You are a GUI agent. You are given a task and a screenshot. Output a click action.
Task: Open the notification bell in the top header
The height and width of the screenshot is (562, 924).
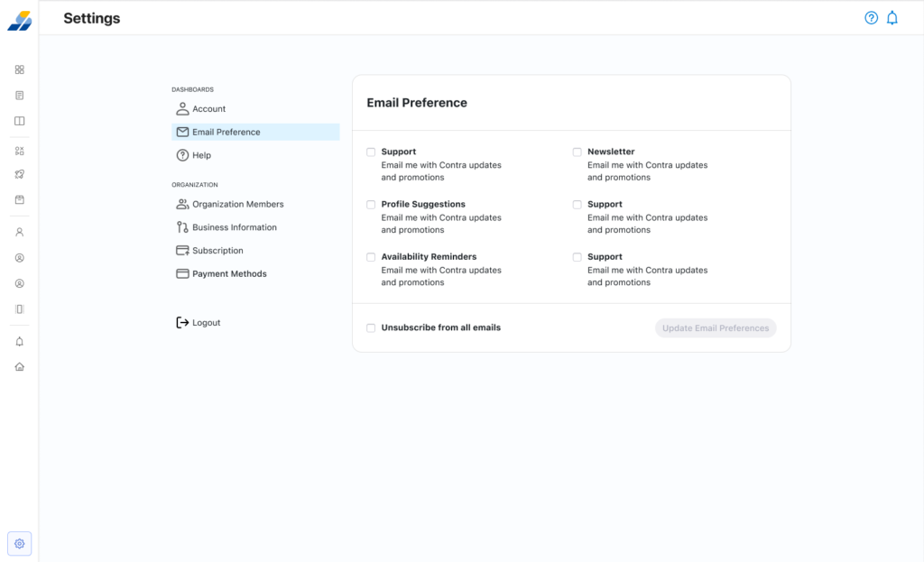click(892, 18)
